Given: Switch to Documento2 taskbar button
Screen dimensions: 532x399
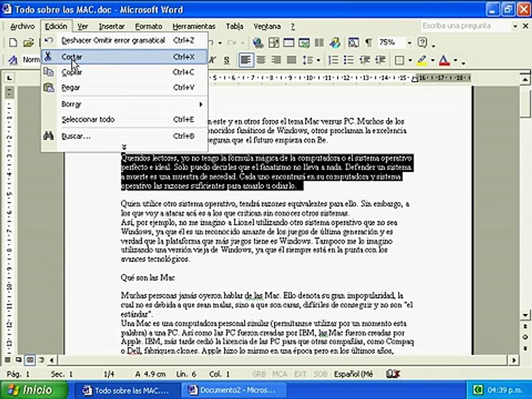Looking at the screenshot, I should pyautogui.click(x=234, y=391).
